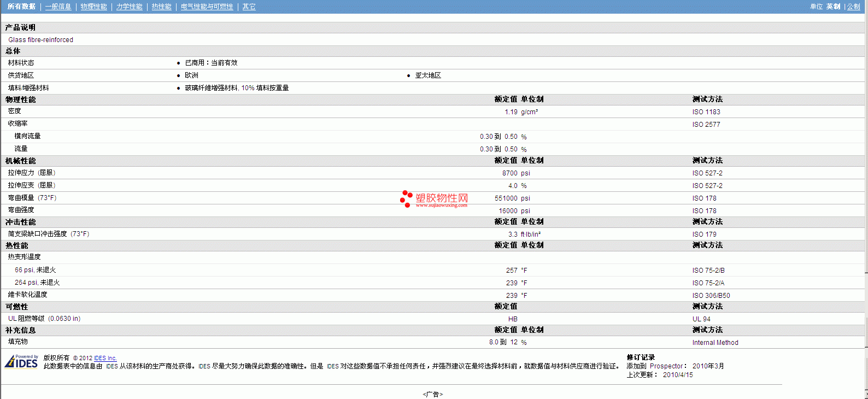868x399 pixels.
Task: Switch to the 物理性能 tab
Action: [93, 7]
